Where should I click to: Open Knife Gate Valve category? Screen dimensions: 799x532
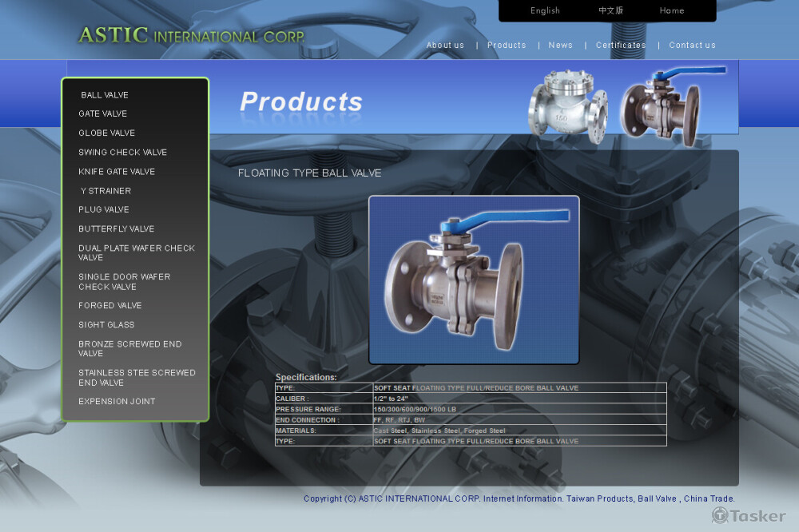(117, 172)
